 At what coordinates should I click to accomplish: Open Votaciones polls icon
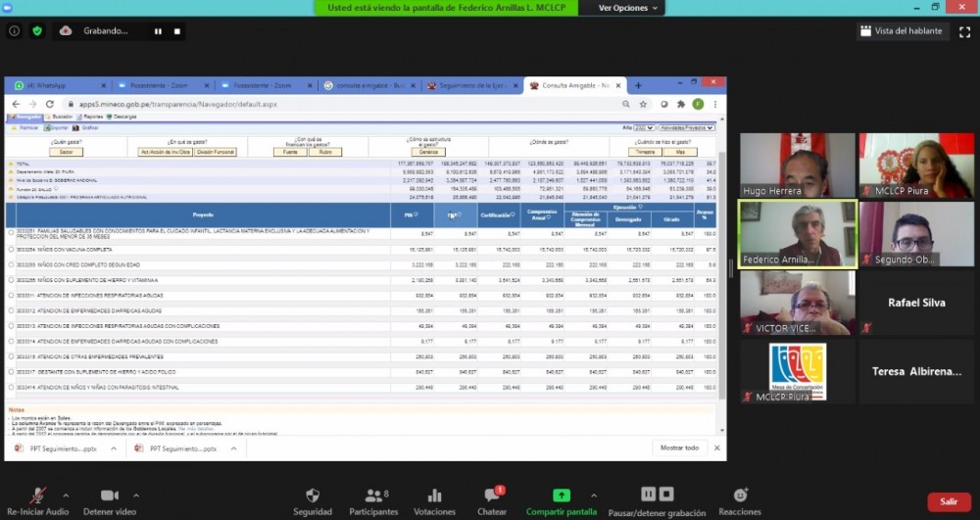(x=434, y=496)
